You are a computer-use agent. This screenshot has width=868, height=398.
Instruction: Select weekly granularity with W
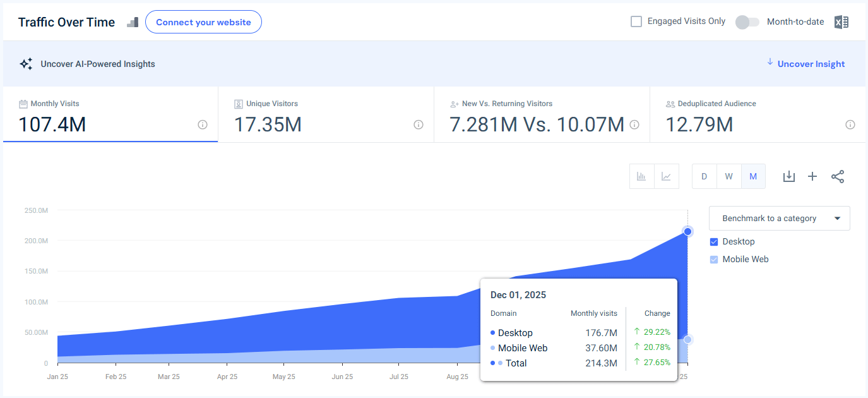coord(728,176)
